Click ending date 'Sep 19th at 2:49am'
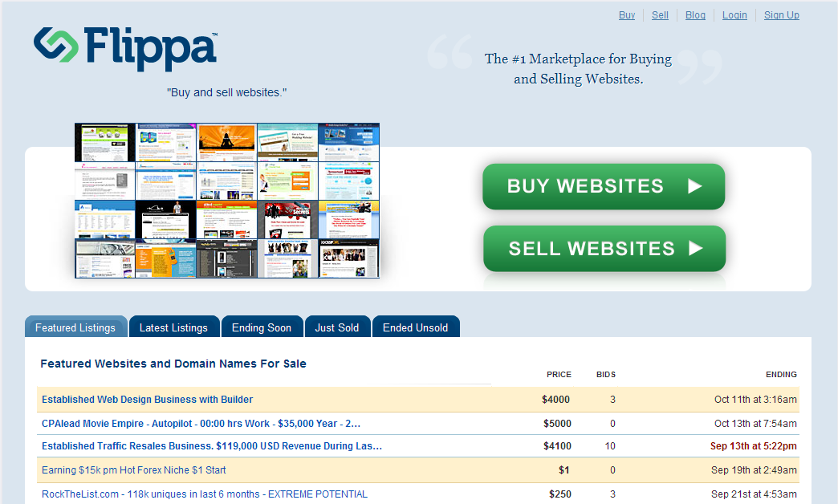This screenshot has width=838, height=504. click(x=754, y=469)
